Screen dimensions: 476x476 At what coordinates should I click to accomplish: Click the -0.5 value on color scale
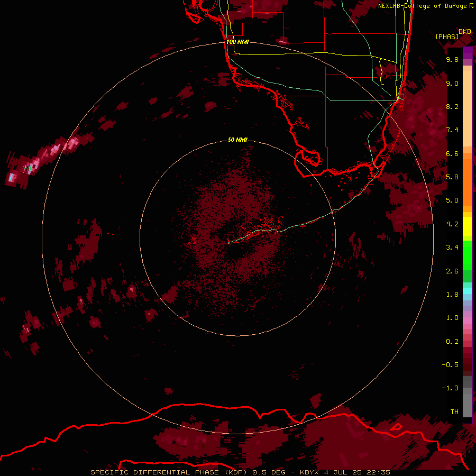click(x=450, y=365)
